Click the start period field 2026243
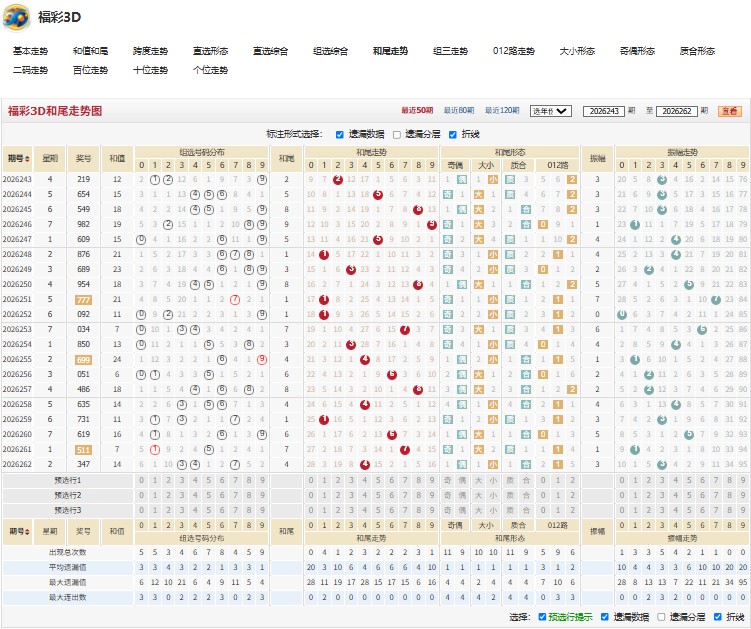Image resolution: width=751 pixels, height=629 pixels. coord(603,111)
